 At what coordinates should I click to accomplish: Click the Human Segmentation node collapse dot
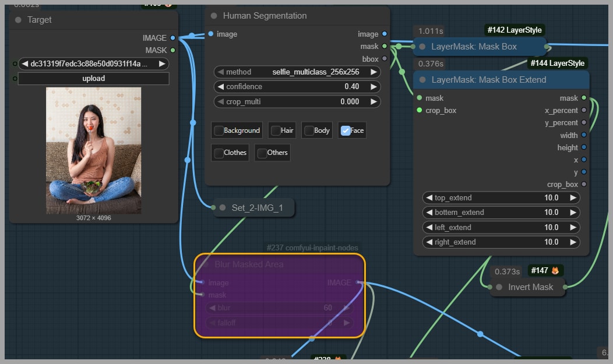tap(214, 16)
